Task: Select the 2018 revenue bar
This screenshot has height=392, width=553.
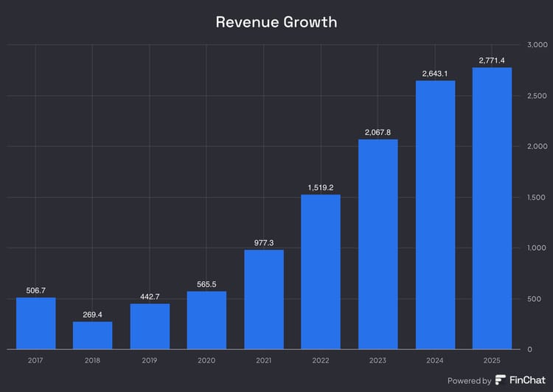Action: pos(93,335)
